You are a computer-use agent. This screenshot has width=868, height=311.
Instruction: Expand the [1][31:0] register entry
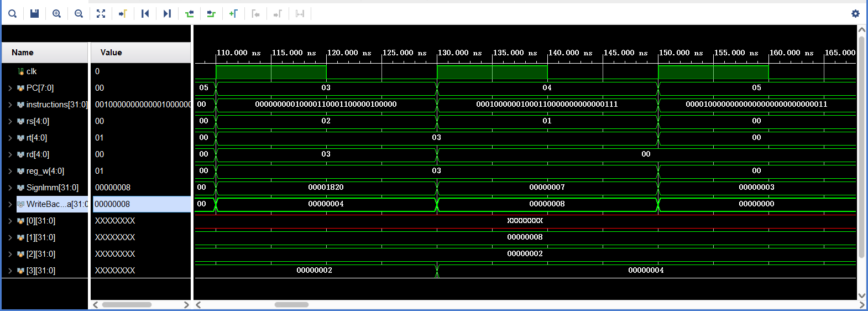coord(10,237)
